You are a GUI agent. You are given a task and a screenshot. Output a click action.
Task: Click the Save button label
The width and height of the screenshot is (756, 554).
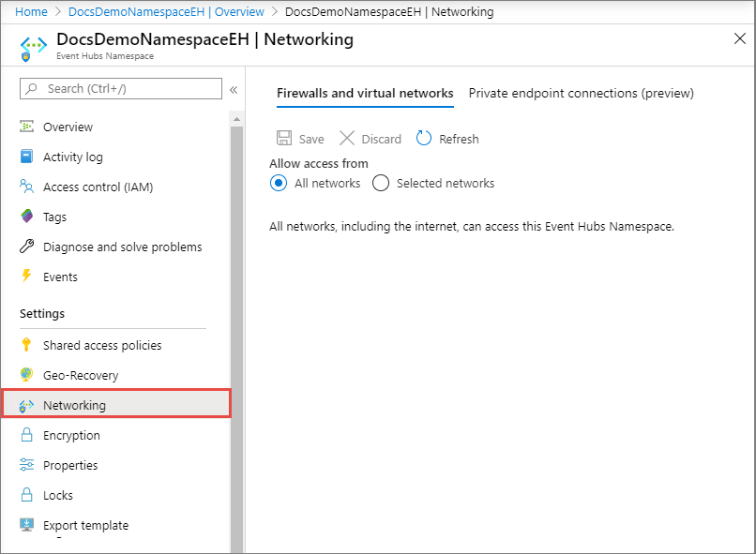[311, 139]
